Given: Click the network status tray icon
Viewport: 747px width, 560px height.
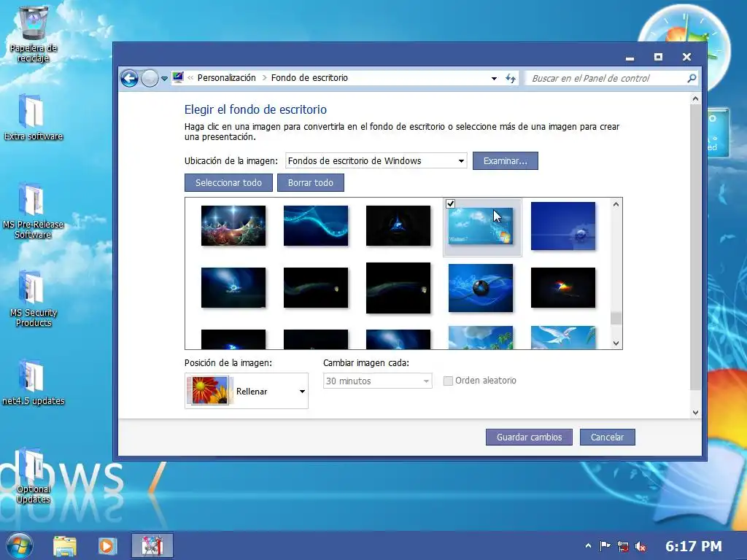Looking at the screenshot, I should [623, 546].
